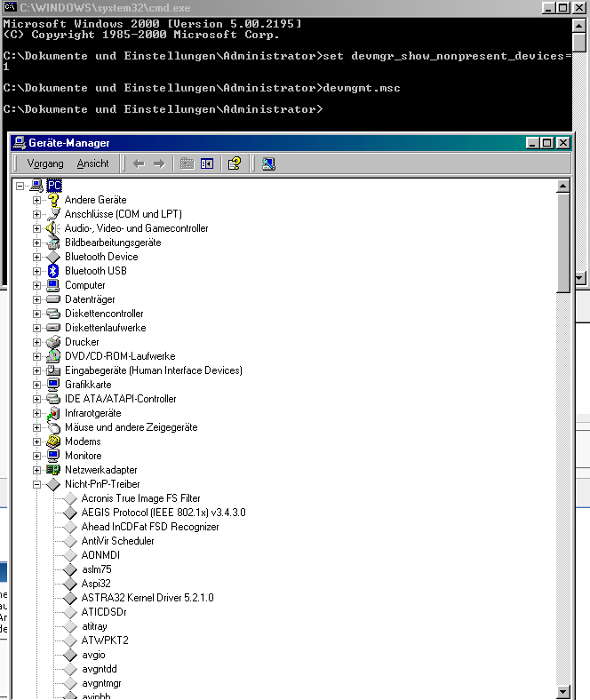Select ASTRA32 Kernel Driver 5.2.1.0
Viewport: 590px width, 700px height.
(x=147, y=598)
